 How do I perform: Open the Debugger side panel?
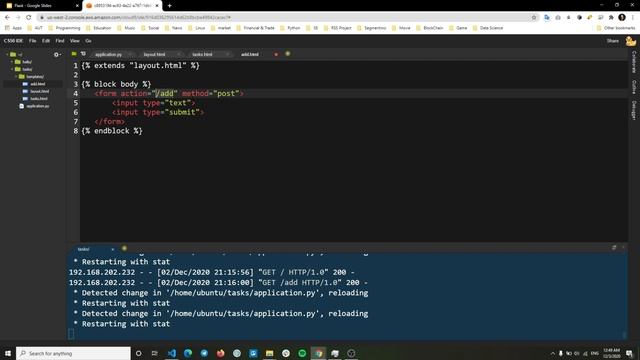[633, 110]
